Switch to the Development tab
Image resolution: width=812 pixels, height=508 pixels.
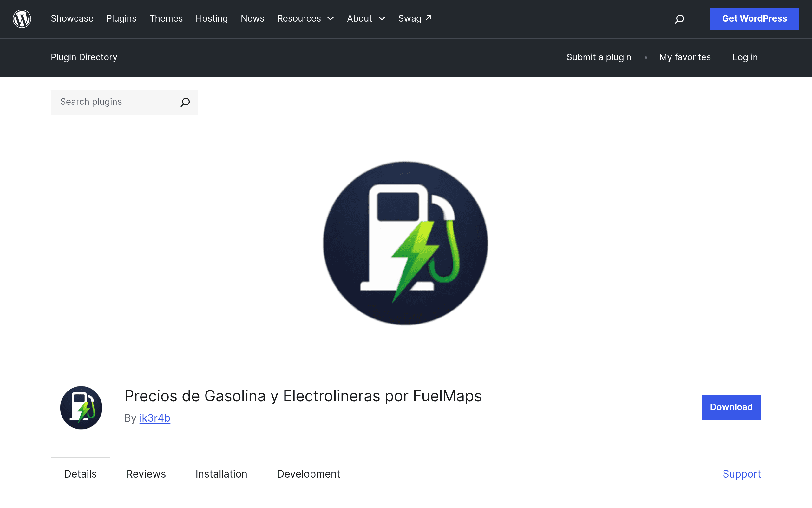308,474
